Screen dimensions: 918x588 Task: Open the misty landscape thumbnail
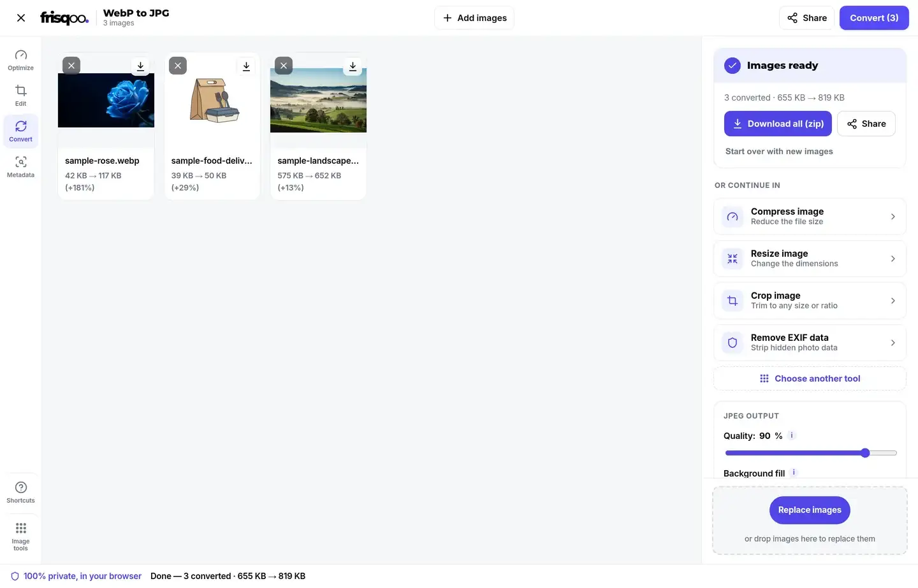318,101
